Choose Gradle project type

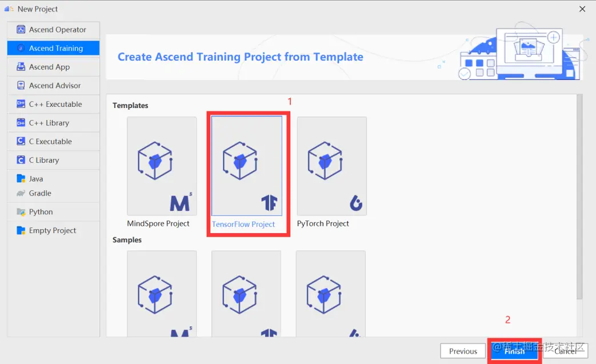click(x=53, y=193)
